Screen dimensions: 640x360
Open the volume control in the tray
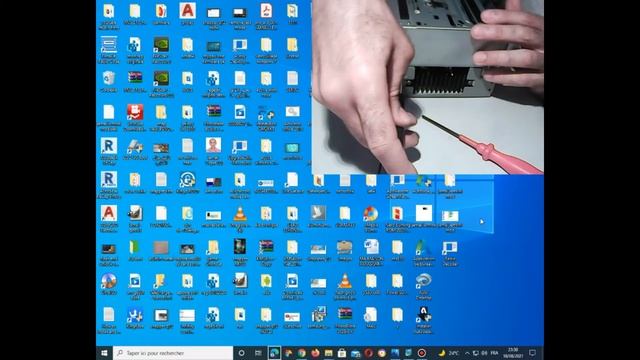click(484, 353)
